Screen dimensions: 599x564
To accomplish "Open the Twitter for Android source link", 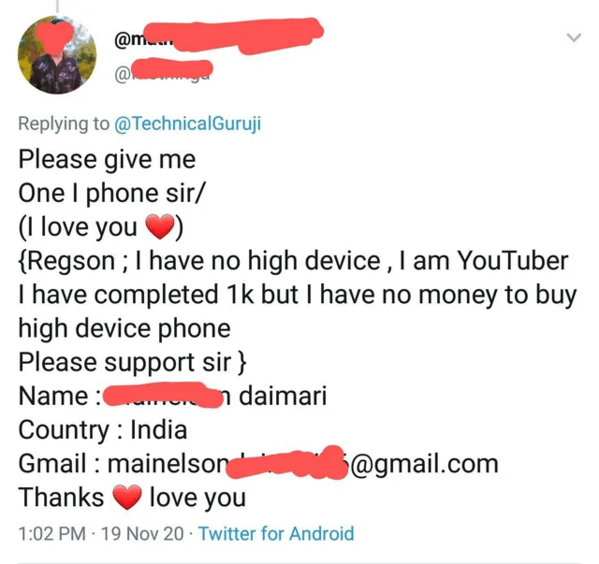I will pyautogui.click(x=277, y=533).
